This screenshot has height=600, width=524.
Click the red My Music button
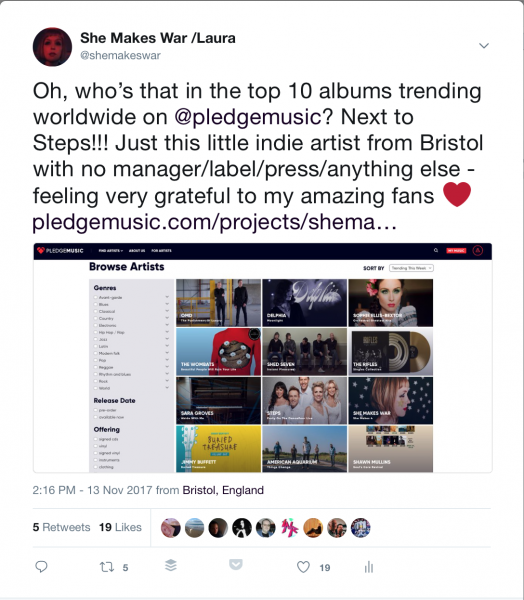[x=456, y=251]
